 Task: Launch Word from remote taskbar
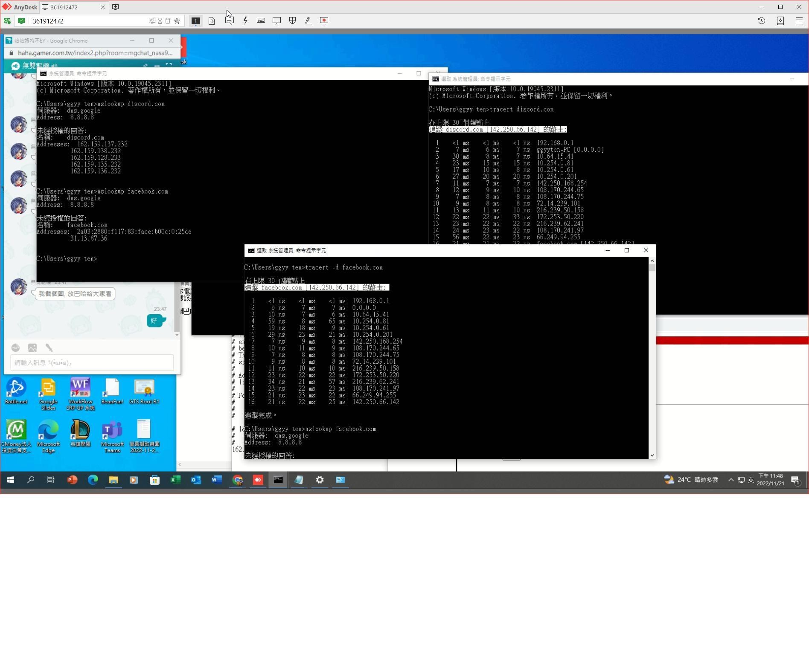pyautogui.click(x=216, y=480)
